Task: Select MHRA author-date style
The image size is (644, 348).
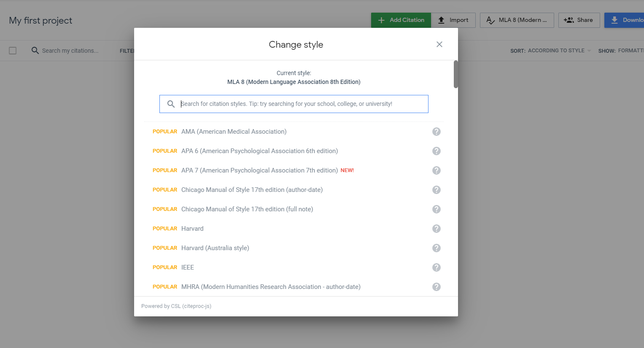Action: (271, 287)
